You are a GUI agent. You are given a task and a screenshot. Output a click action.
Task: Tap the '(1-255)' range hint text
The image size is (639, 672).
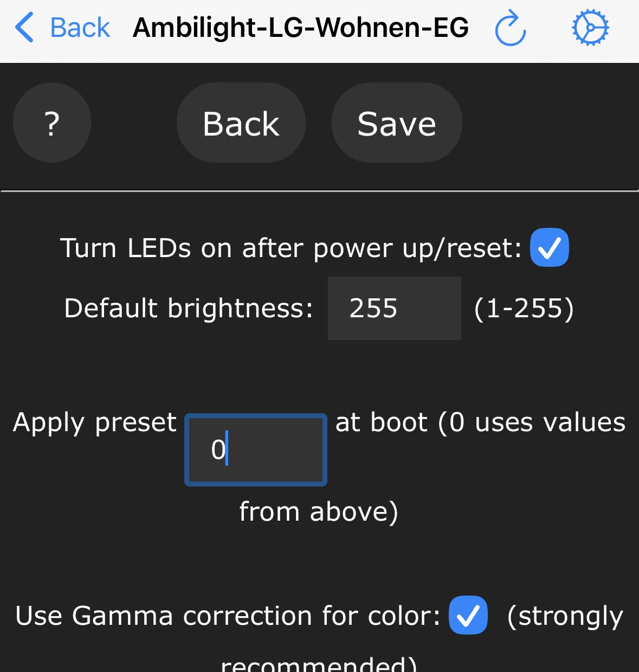coord(524,308)
